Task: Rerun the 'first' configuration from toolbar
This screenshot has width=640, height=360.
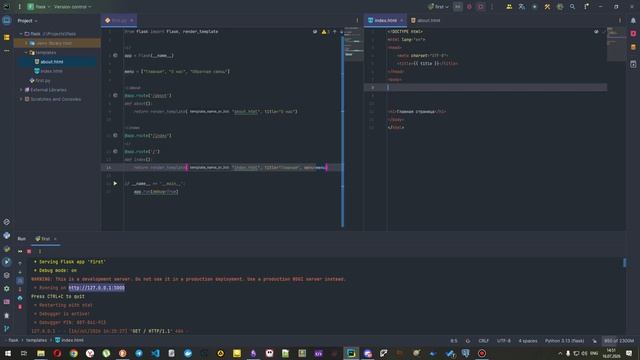Action: 458,7
